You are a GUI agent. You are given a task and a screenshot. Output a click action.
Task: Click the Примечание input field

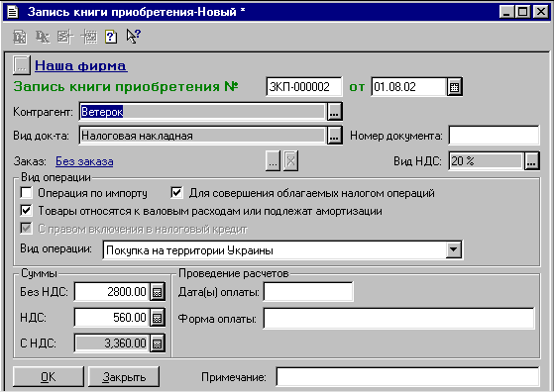tap(407, 377)
